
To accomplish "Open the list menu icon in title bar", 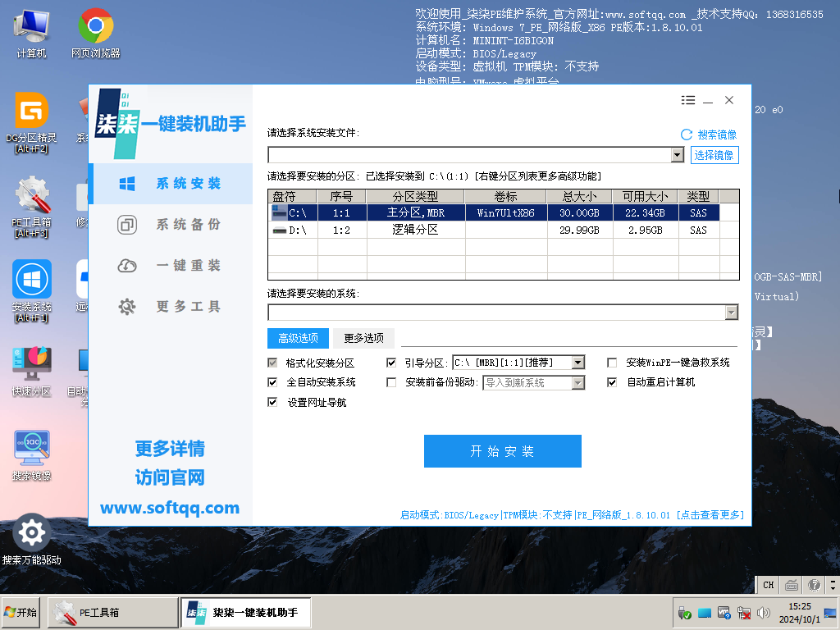I will [688, 100].
